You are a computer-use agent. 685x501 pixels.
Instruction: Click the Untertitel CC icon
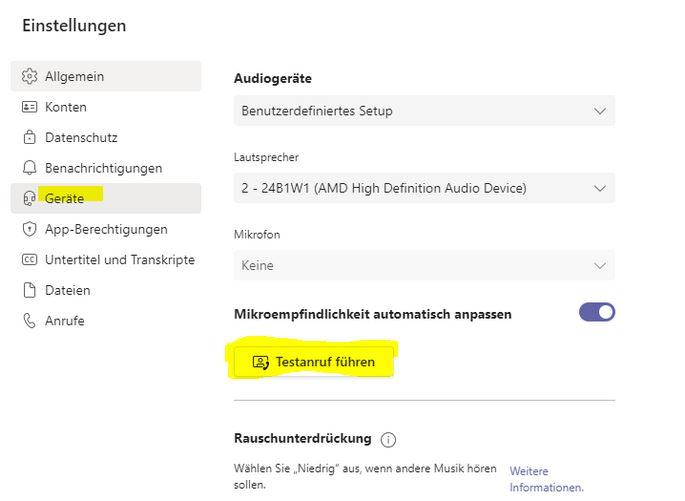pos(29,260)
